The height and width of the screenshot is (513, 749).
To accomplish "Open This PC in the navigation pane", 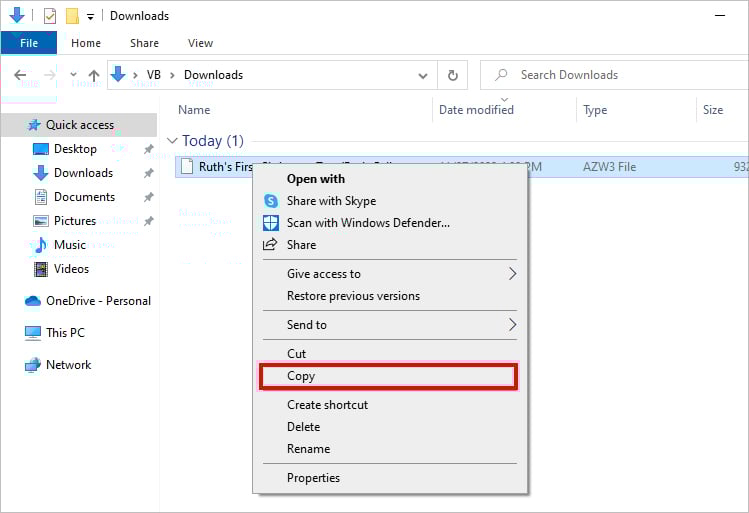I will click(x=65, y=333).
